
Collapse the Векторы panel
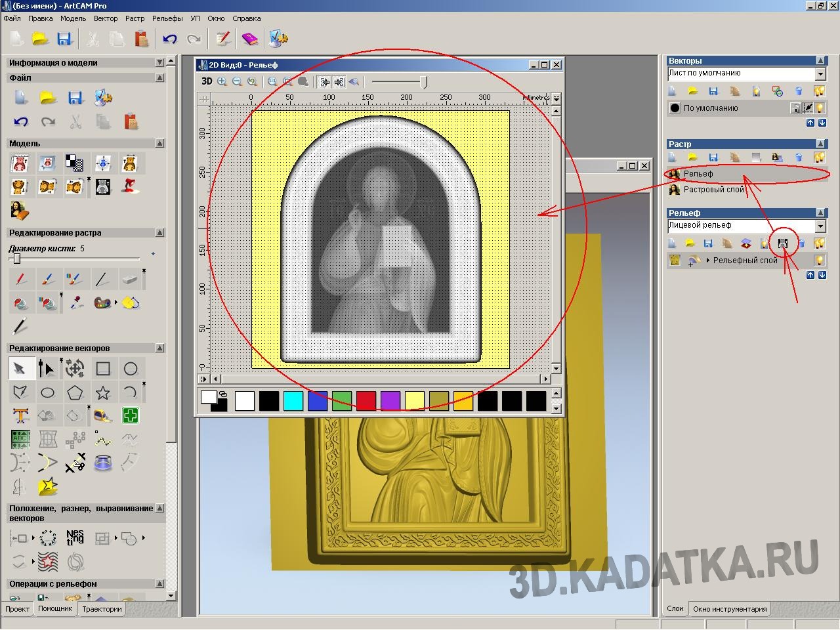(x=820, y=60)
